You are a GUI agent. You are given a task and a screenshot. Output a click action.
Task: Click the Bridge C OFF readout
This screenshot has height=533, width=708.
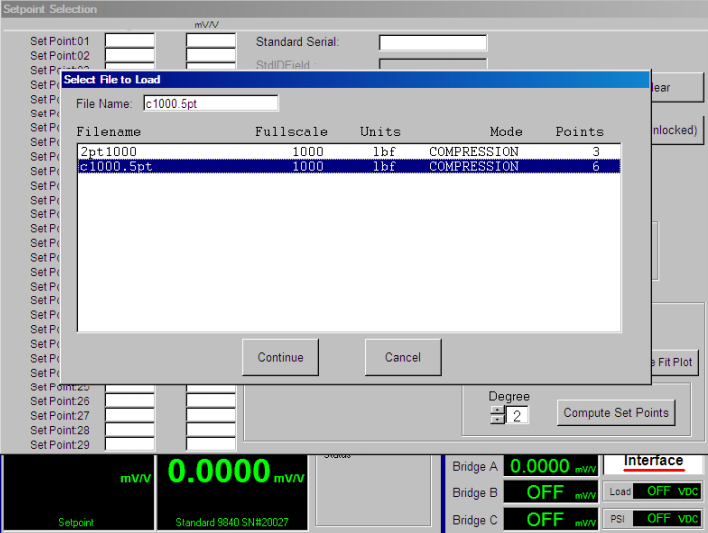coord(550,519)
